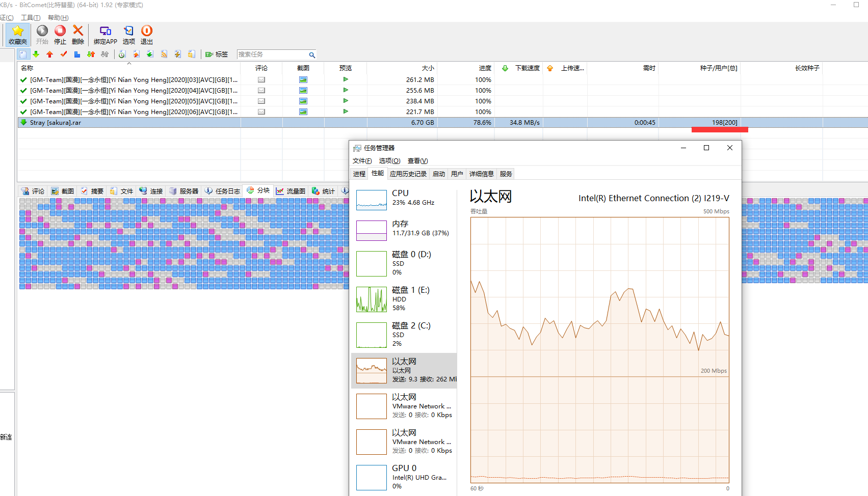Screen dimensions: 868x496
Task: Click the orange Exit (退出) icon
Action: click(x=147, y=35)
